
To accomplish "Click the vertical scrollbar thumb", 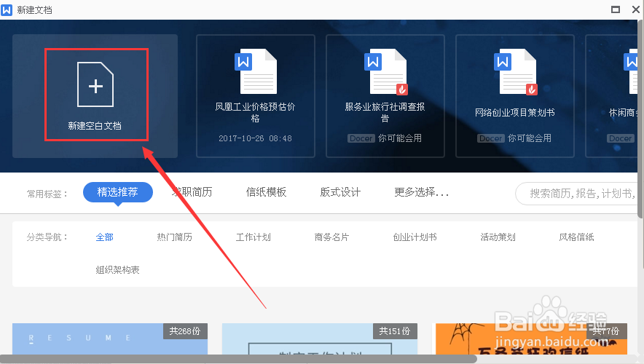I will (640, 118).
